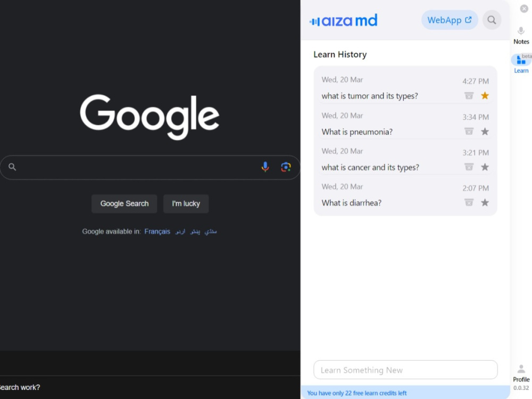This screenshot has width=532, height=399.
Task: Switch to the Notes tab
Action: 521,36
